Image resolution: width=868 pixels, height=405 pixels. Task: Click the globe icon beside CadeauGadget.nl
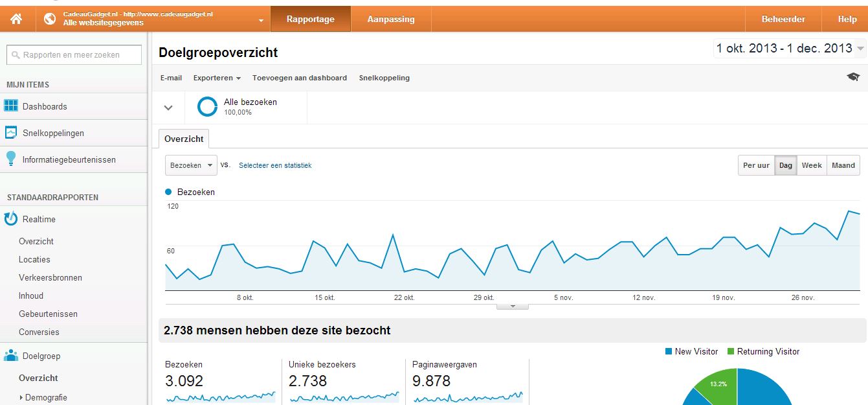[50, 19]
